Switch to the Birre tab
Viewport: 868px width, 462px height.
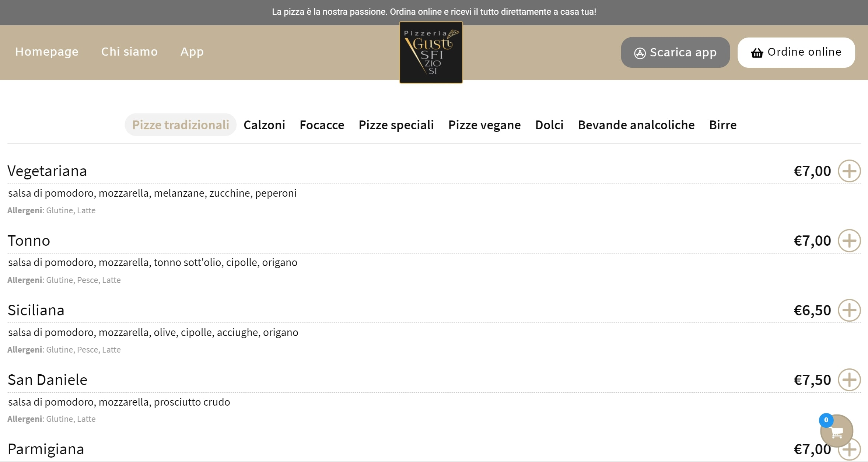[x=723, y=125]
